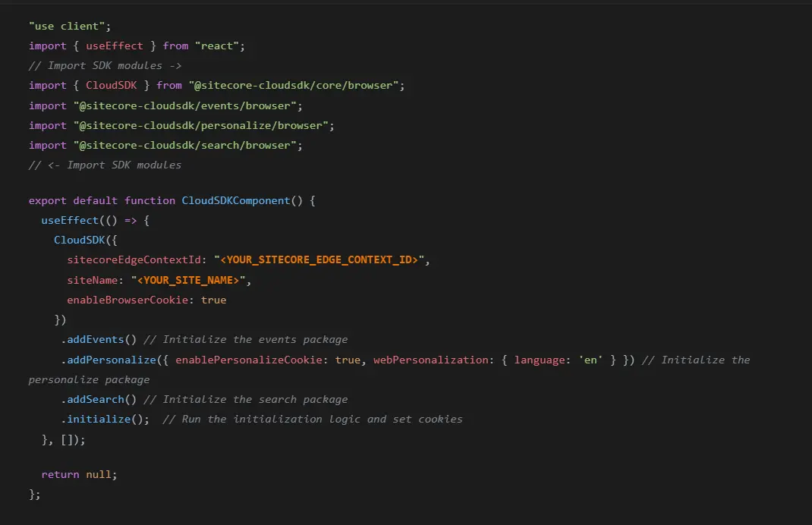
Task: Click the "@sitecore-cloudsdk/search/browser" import path
Action: (x=185, y=146)
